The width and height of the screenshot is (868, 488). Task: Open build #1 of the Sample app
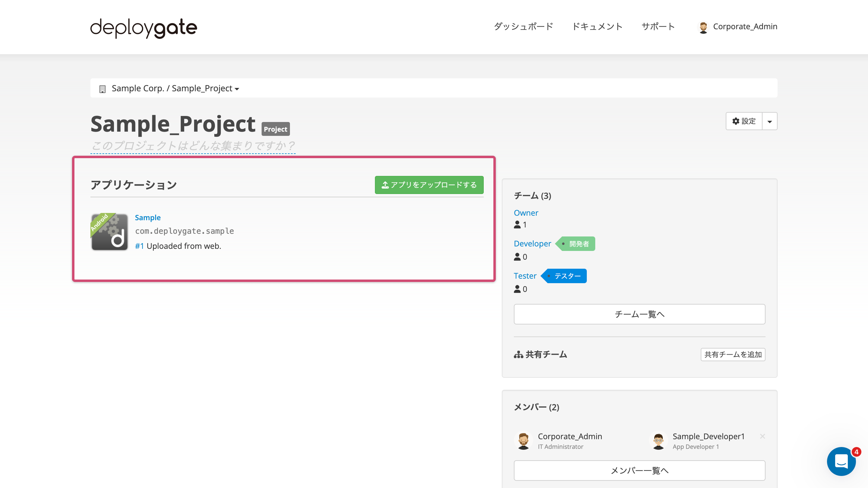pos(139,246)
